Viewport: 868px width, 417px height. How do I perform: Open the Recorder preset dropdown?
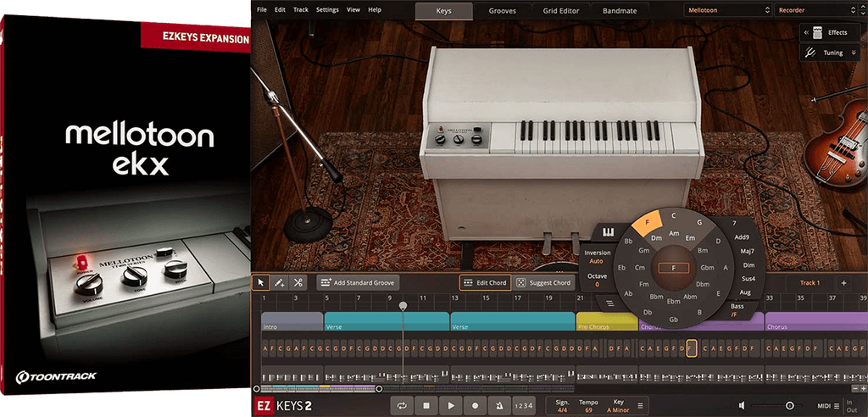pyautogui.click(x=817, y=10)
